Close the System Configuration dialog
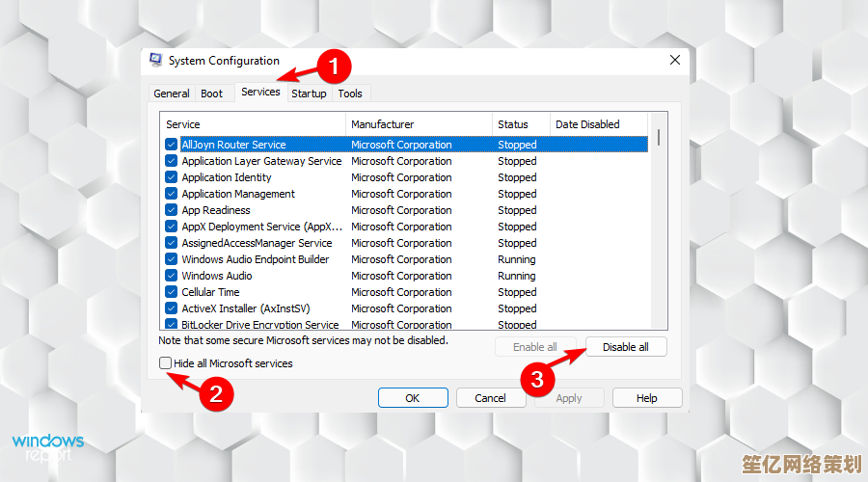This screenshot has height=482, width=868. (x=674, y=60)
